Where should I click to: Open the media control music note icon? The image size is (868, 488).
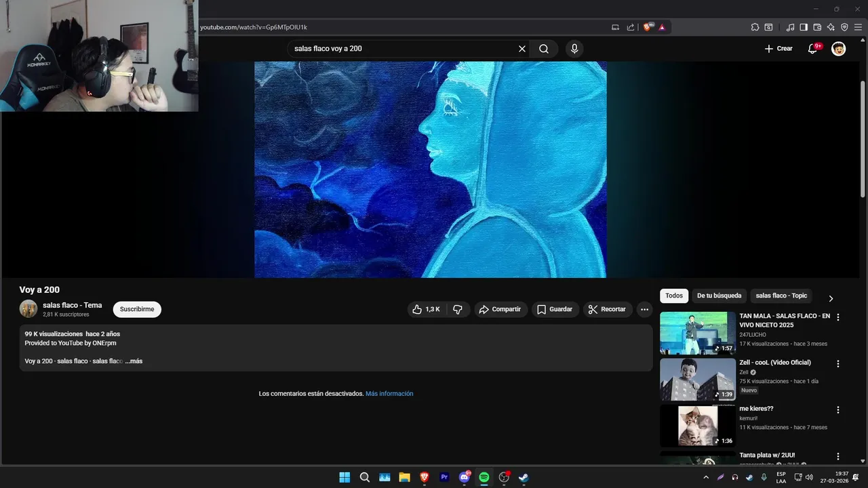790,28
